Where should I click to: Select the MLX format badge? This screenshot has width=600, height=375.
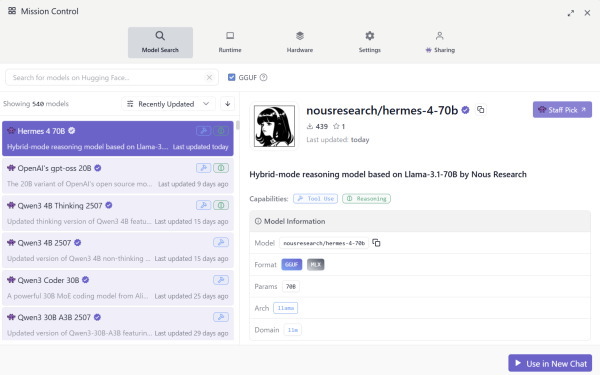pyautogui.click(x=315, y=264)
